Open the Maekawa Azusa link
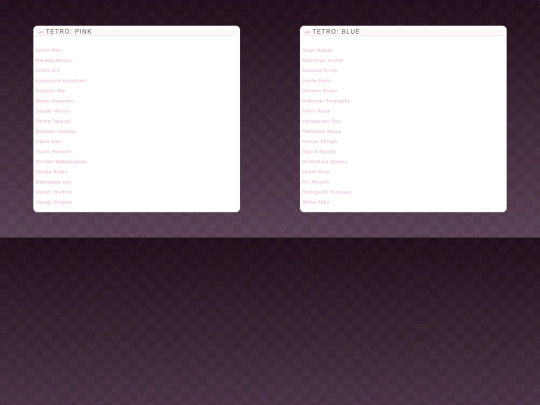This screenshot has width=540, height=405. 322,131
